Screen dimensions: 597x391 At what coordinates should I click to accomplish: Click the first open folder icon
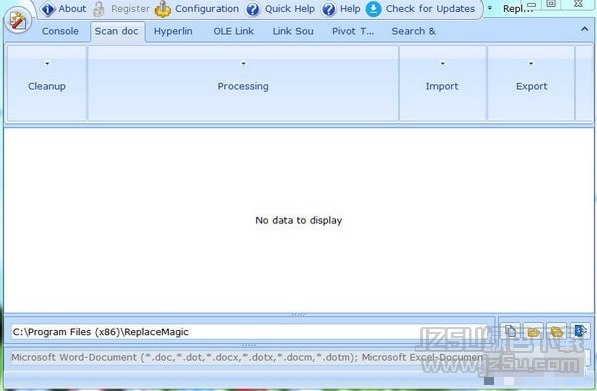[x=534, y=331]
